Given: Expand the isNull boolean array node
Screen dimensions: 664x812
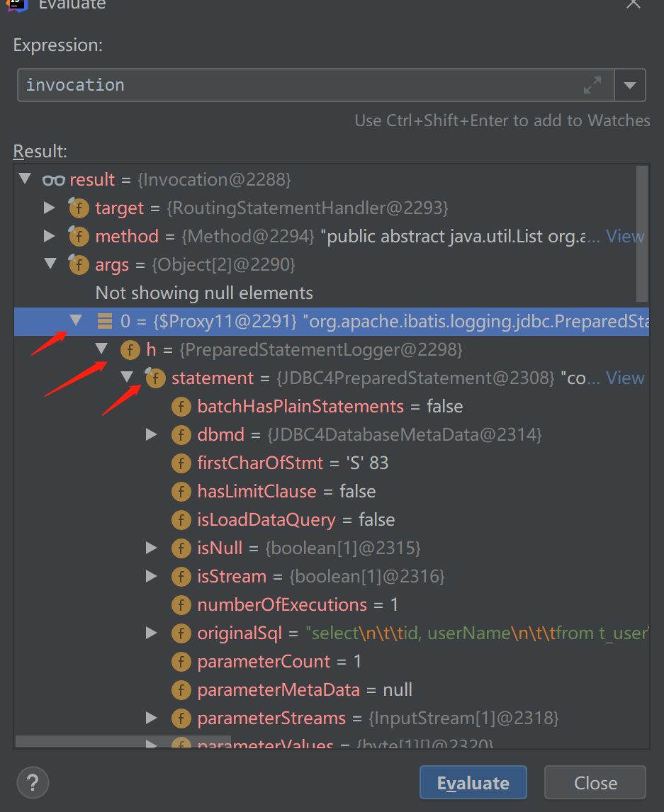Looking at the screenshot, I should point(151,548).
